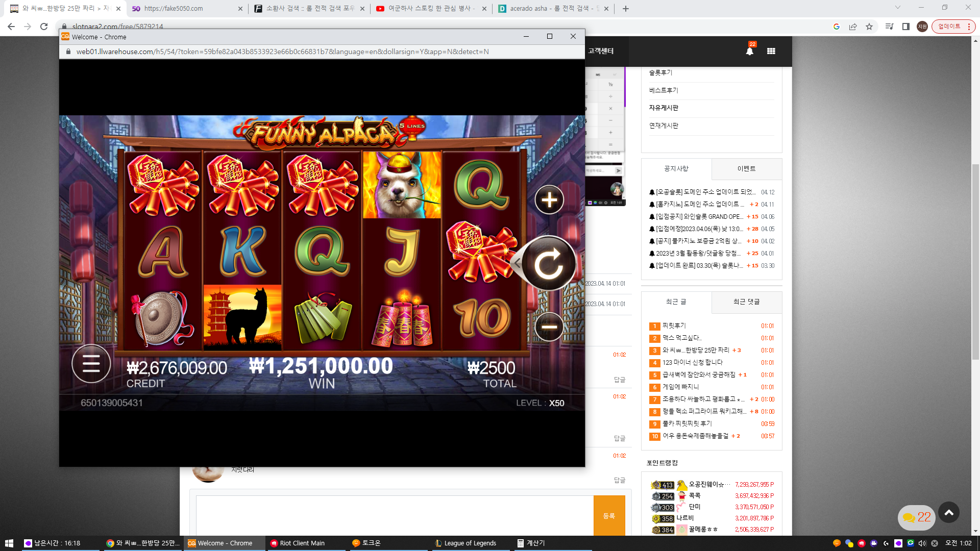Open volume control in the system tray
Screen dimensions: 980x551
click(x=922, y=543)
